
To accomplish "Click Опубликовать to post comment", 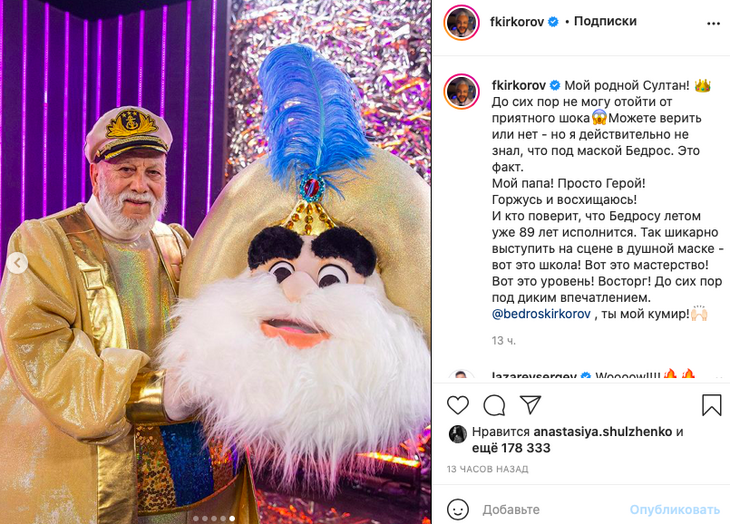I will pos(675,510).
